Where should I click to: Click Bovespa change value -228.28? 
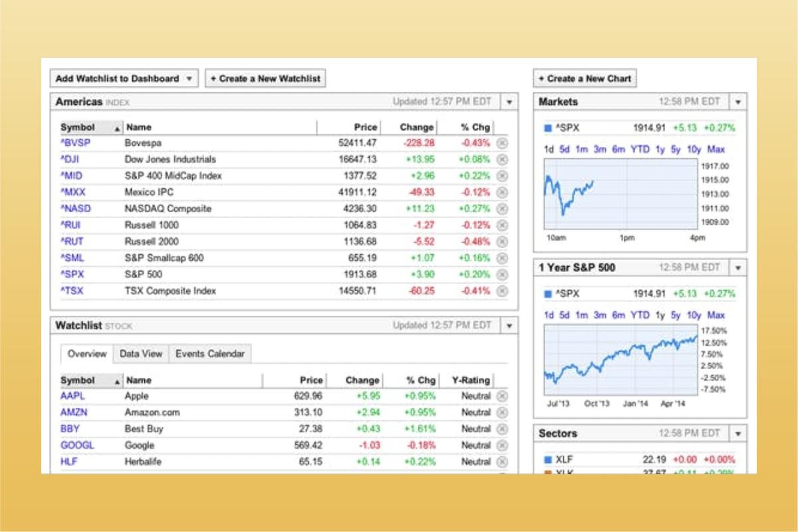[x=418, y=143]
